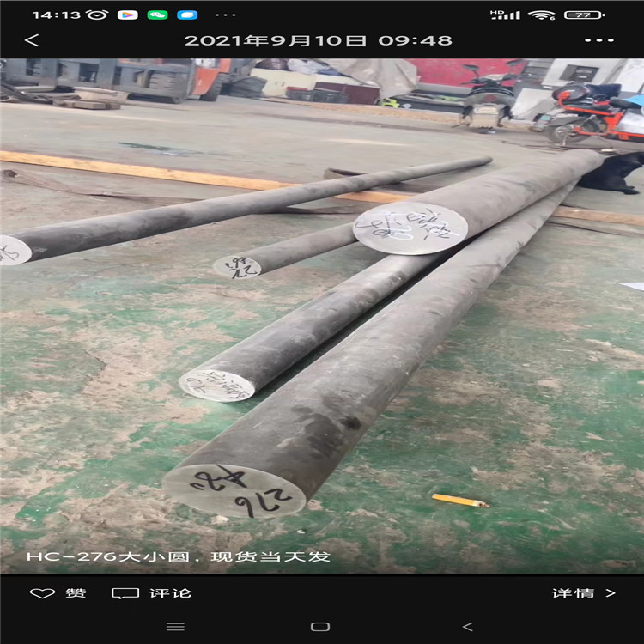Tap the 2021年9月10日 09:48 date title
The image size is (644, 644).
click(x=319, y=40)
